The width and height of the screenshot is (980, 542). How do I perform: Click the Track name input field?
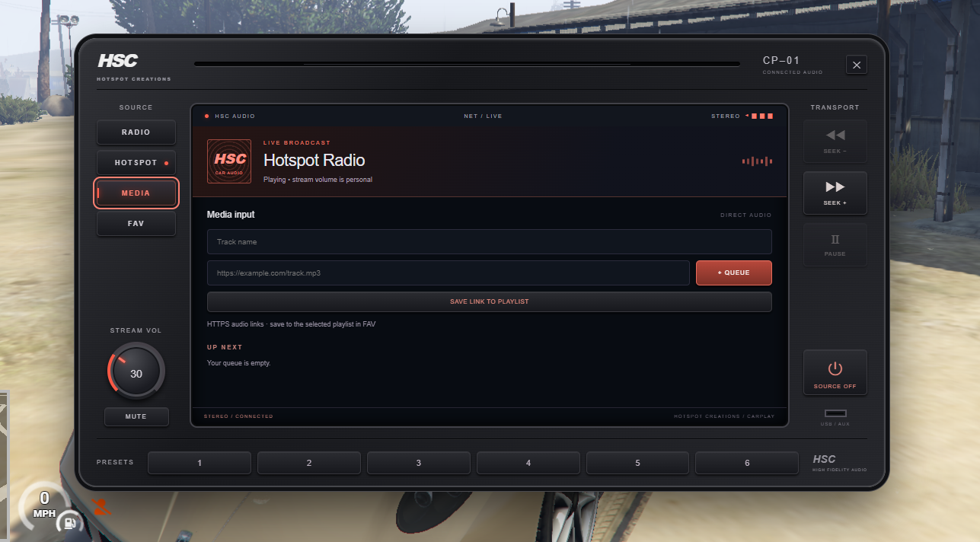[489, 242]
